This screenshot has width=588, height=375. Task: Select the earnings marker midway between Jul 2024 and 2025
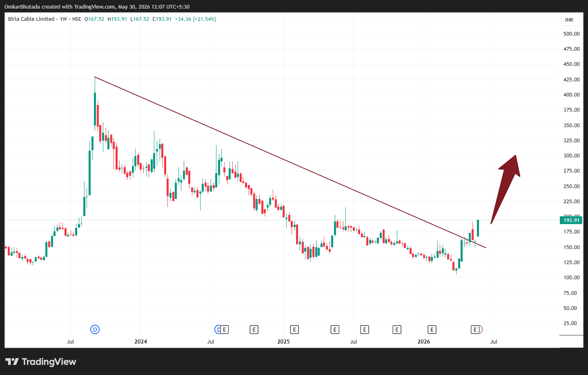point(254,330)
